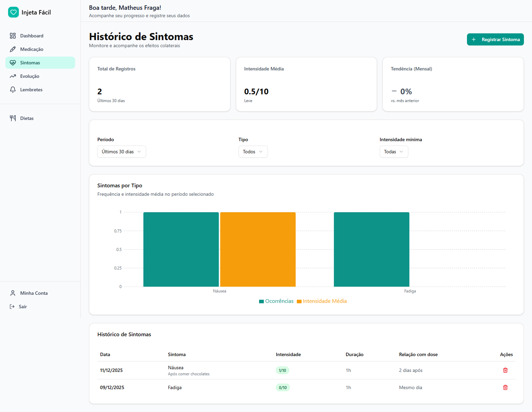
Task: Click the Medicação syringe icon
Action: [x=13, y=49]
